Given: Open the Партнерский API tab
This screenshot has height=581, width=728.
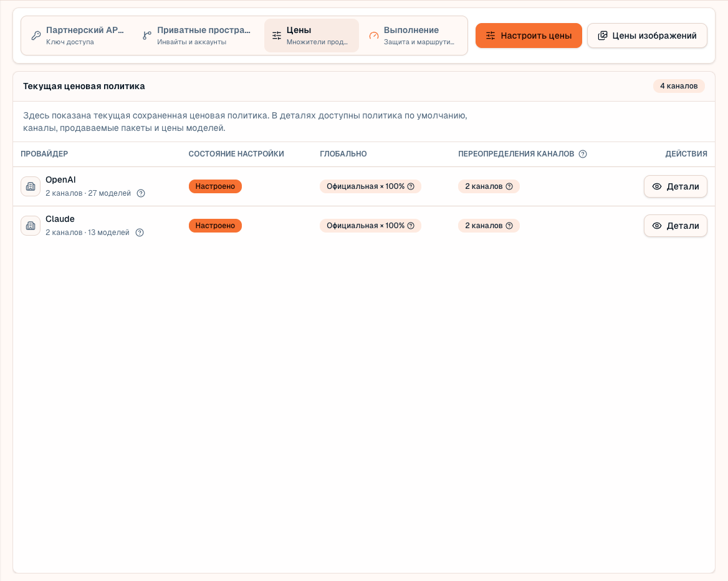Looking at the screenshot, I should pyautogui.click(x=78, y=36).
